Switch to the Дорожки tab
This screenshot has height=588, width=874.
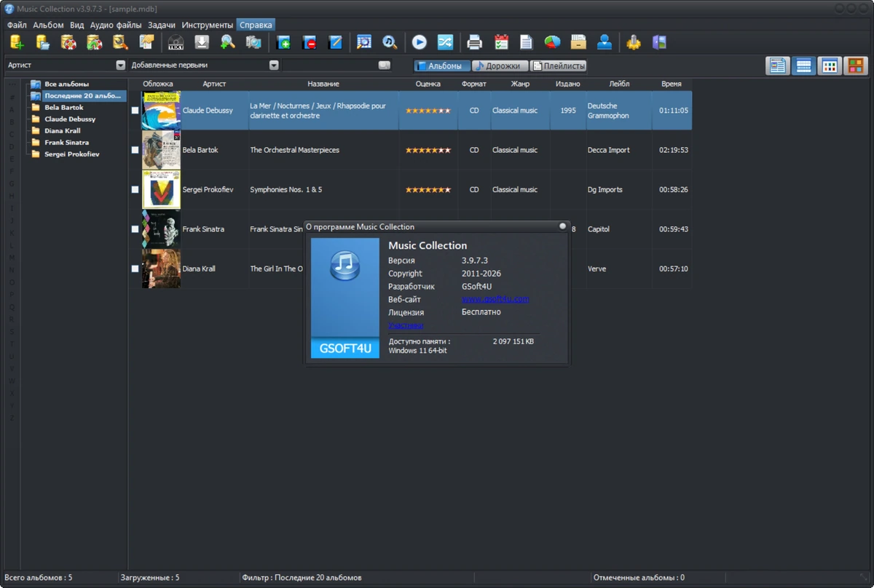[500, 66]
